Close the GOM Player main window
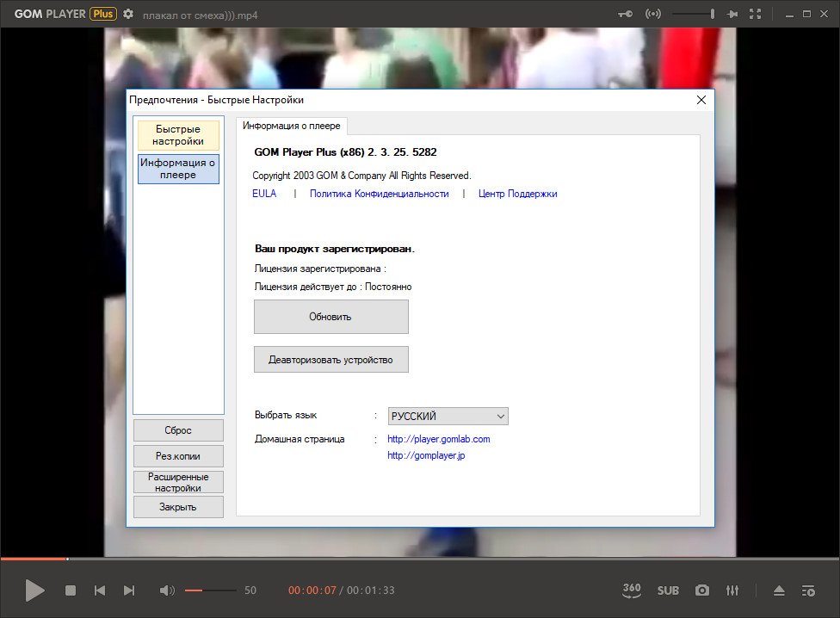The width and height of the screenshot is (840, 618). click(825, 14)
